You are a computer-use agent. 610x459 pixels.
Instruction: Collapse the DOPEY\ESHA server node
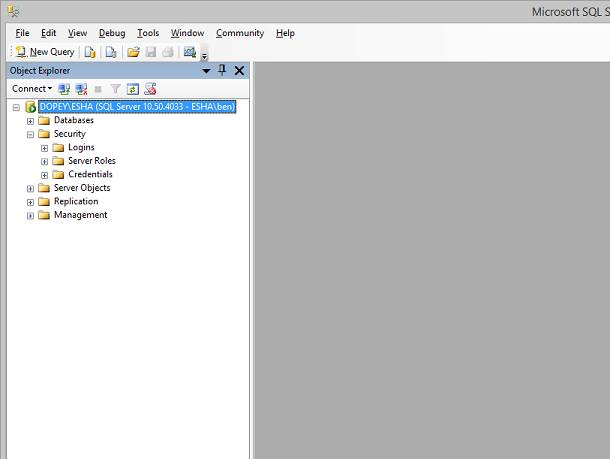point(16,107)
